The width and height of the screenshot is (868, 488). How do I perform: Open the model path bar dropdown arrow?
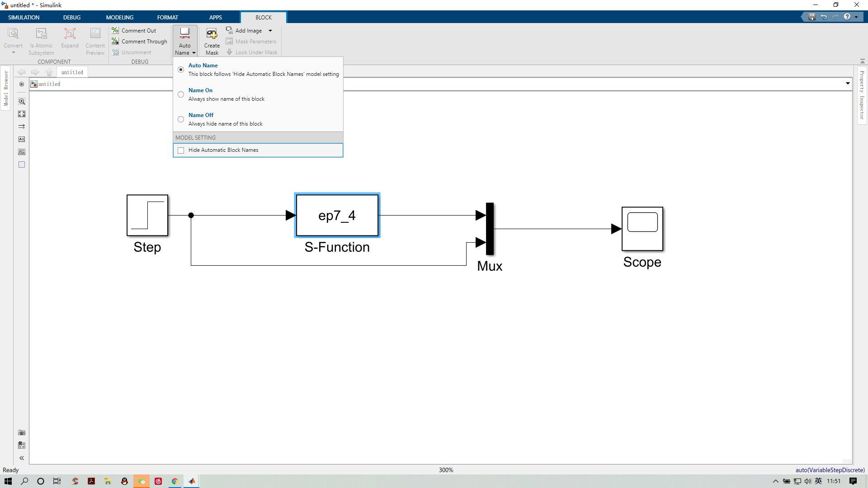point(848,84)
